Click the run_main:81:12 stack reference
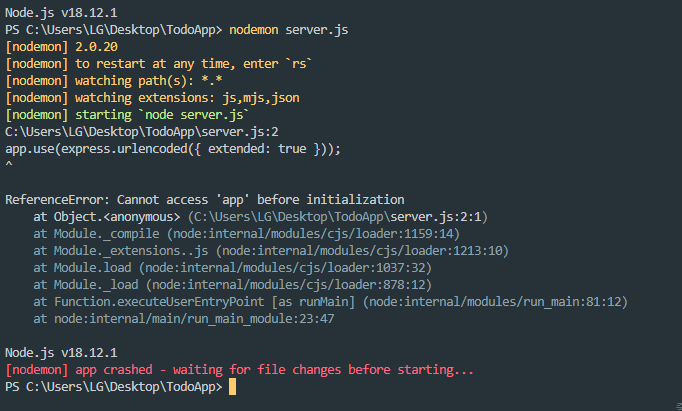Viewport: 682px width, 411px height. pyautogui.click(x=495, y=301)
